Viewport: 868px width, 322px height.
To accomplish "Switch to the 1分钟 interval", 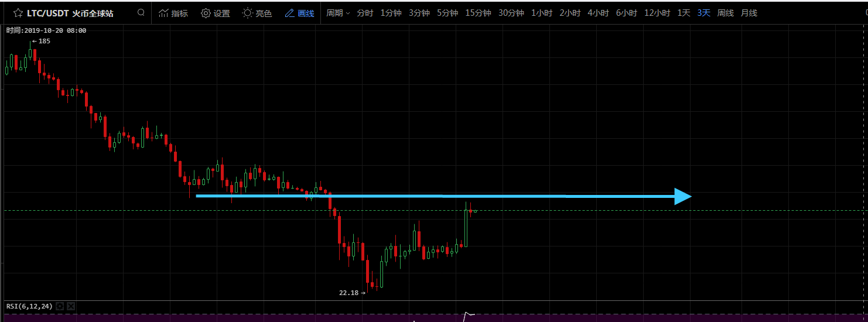I will tap(391, 13).
